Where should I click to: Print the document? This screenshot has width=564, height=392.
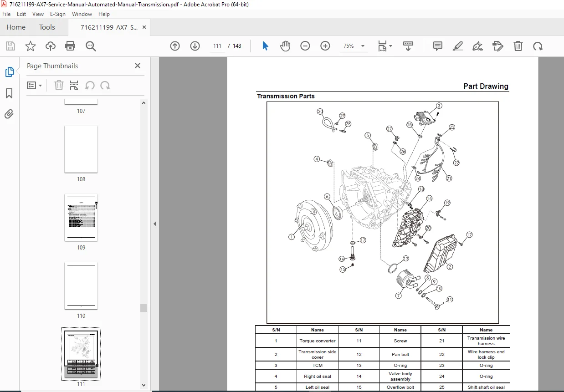point(70,46)
